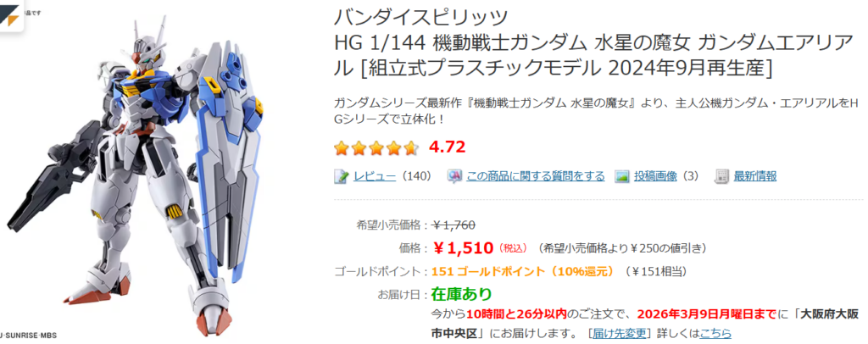Click the posted images picture icon
This screenshot has width=868, height=344.
click(622, 176)
